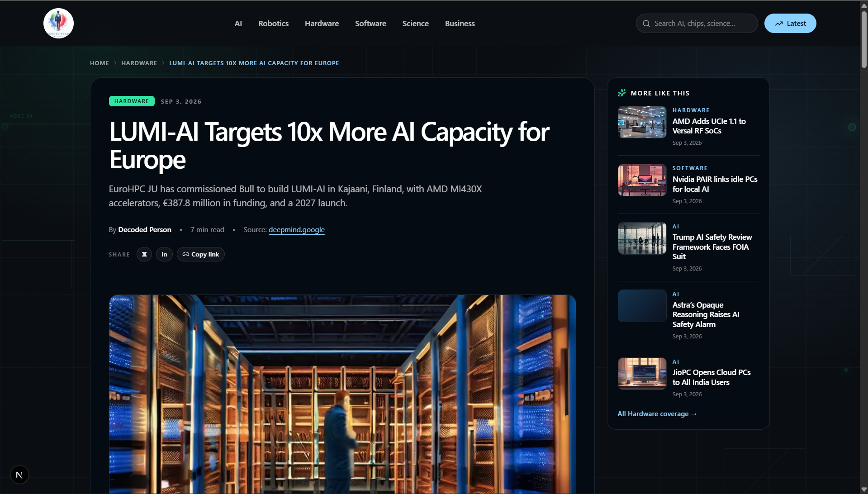Open Astra's Opaque Reasoning article

[x=706, y=314]
